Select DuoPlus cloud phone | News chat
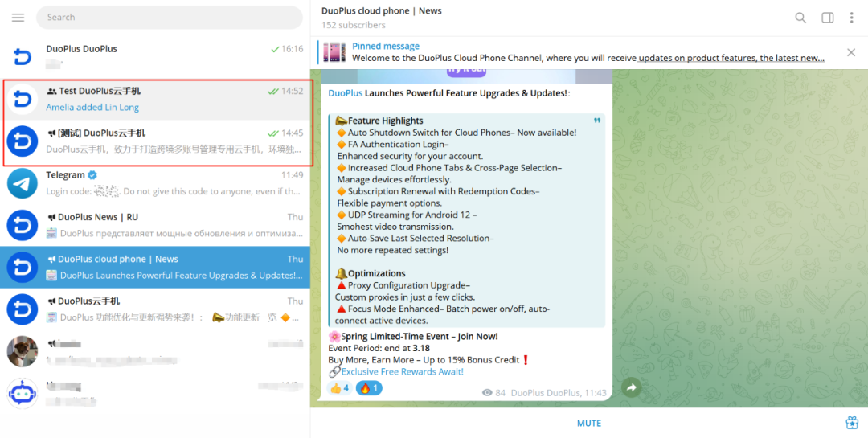This screenshot has width=868, height=438. [155, 268]
